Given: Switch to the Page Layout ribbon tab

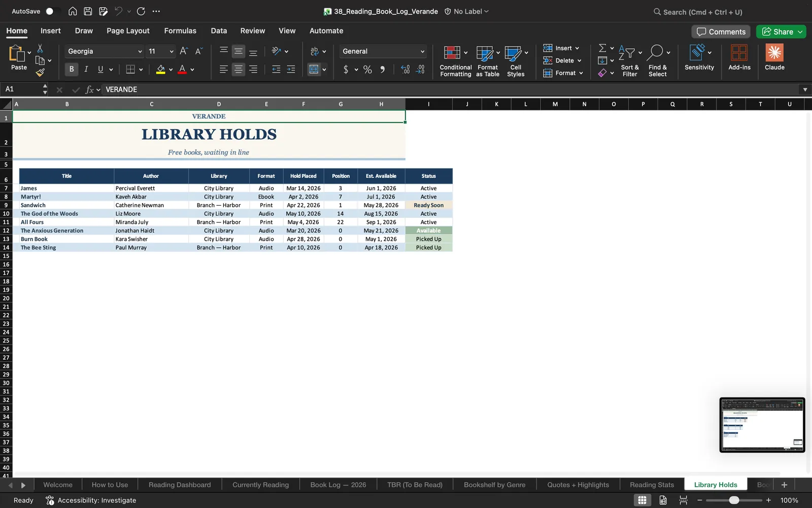Looking at the screenshot, I should pos(128,30).
